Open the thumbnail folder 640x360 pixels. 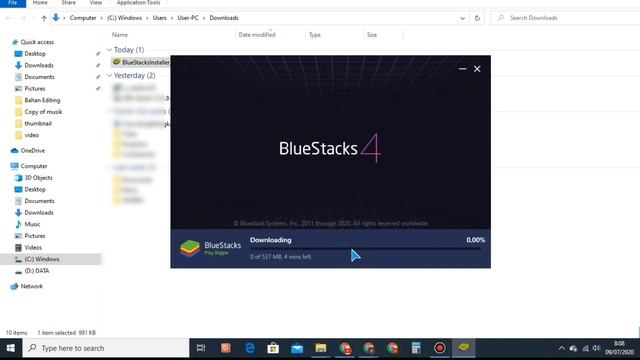tap(38, 123)
